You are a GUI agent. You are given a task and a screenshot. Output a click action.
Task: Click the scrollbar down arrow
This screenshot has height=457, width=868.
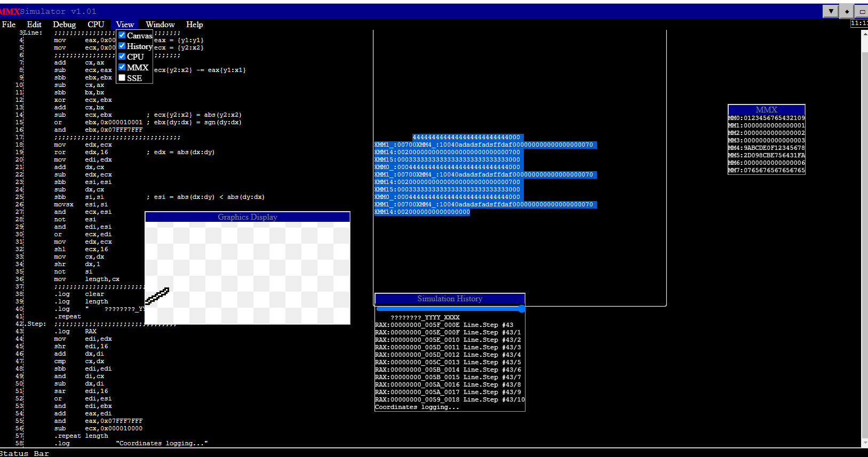click(x=865, y=443)
